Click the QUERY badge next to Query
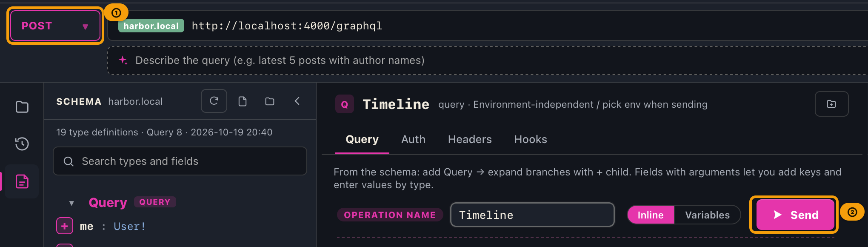868x247 pixels. pos(155,202)
